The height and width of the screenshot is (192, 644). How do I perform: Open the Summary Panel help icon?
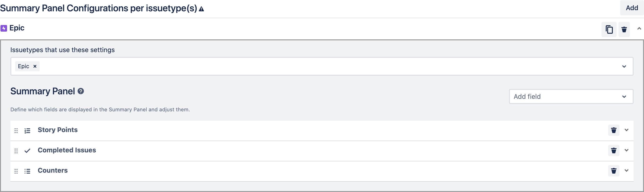point(80,91)
